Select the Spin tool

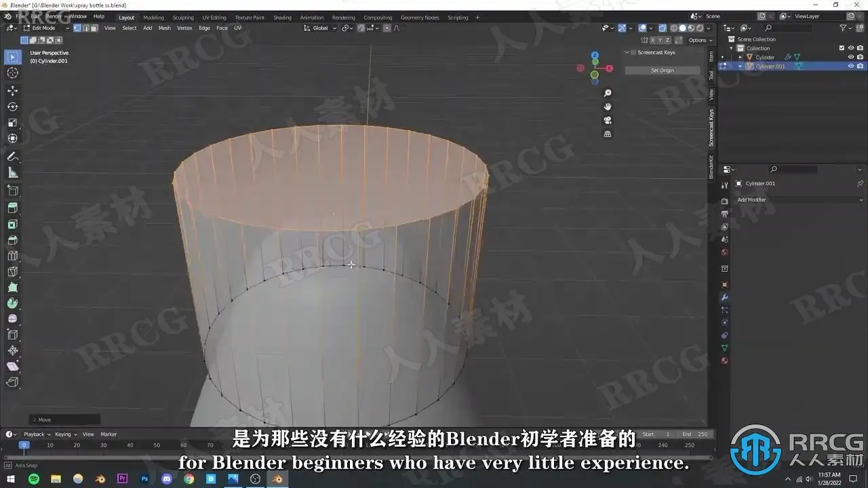pos(12,303)
